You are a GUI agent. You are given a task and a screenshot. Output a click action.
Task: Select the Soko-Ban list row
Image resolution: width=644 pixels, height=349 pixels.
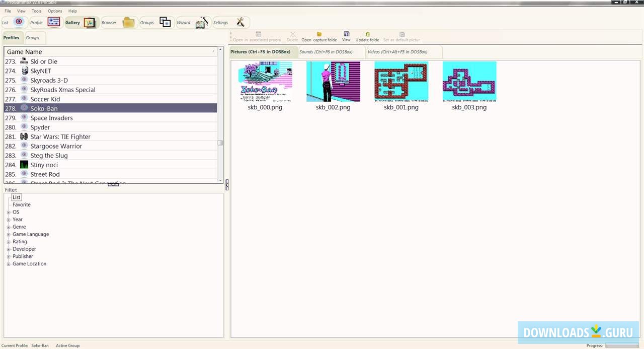pos(111,108)
